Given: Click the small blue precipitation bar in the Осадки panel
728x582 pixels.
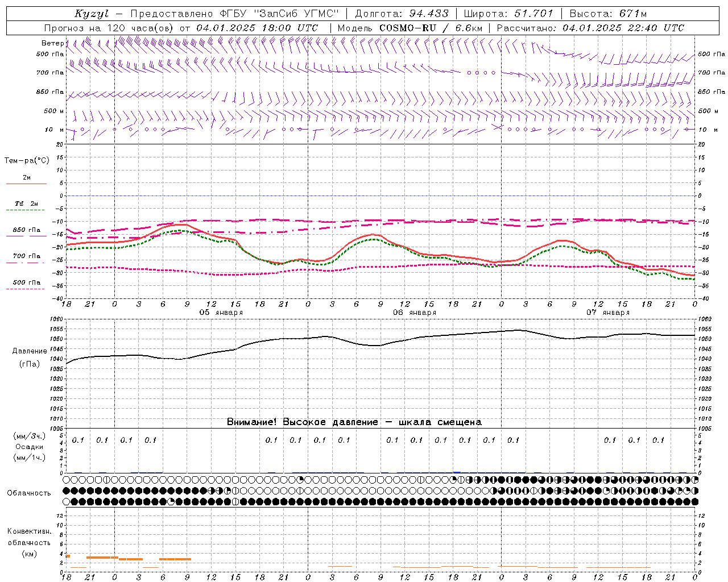Looking at the screenshot, I should click(x=457, y=472).
